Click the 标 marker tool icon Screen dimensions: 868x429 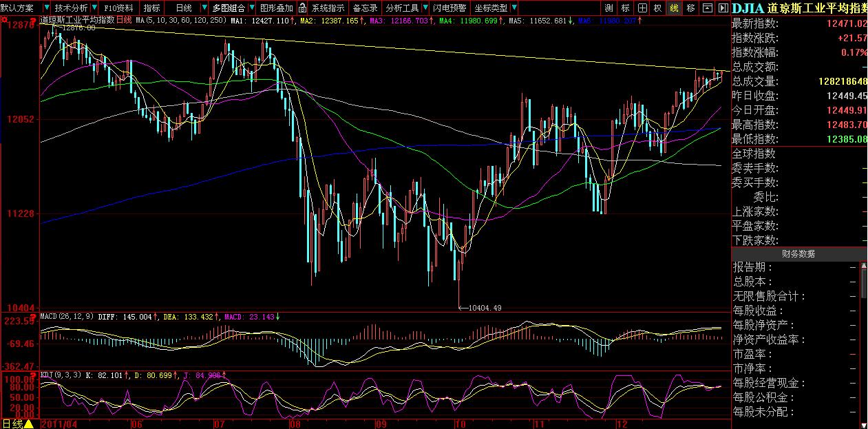pyautogui.click(x=625, y=8)
